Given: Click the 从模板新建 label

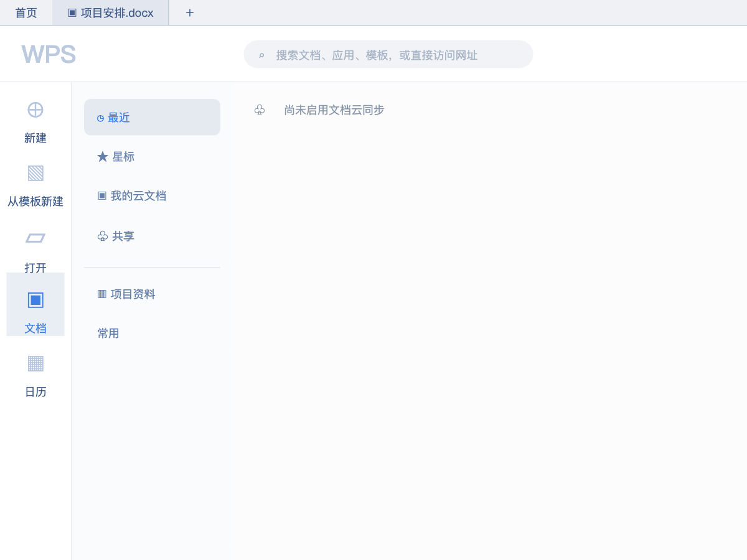Looking at the screenshot, I should tap(35, 202).
